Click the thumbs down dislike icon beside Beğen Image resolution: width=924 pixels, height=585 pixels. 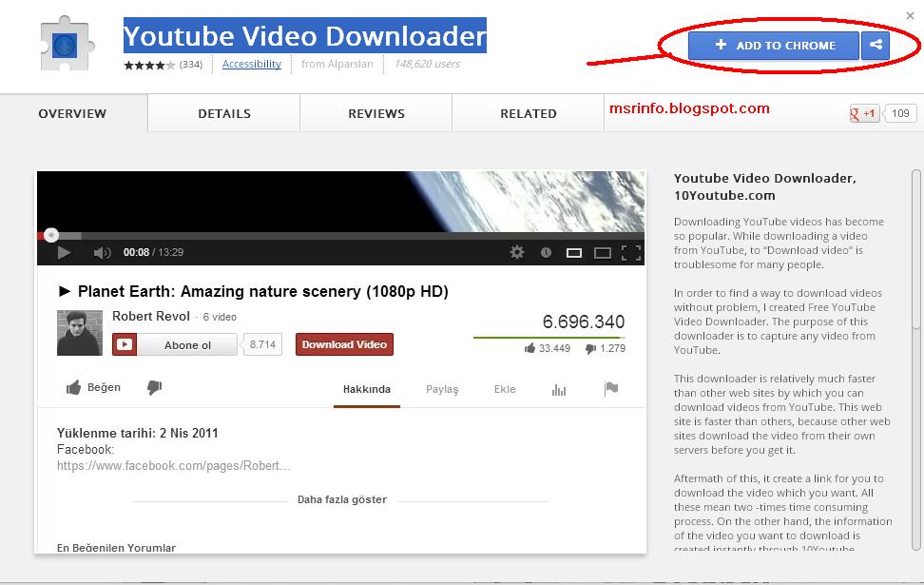coord(154,387)
